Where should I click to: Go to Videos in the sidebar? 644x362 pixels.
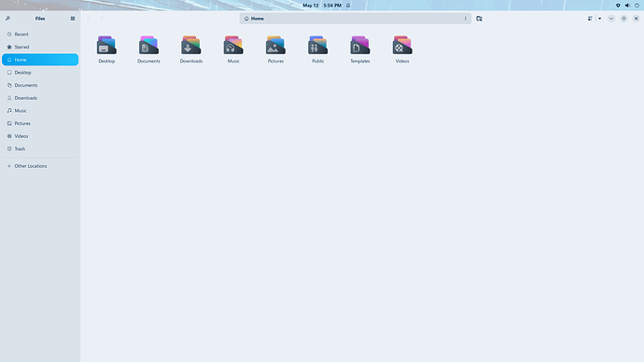click(x=40, y=136)
